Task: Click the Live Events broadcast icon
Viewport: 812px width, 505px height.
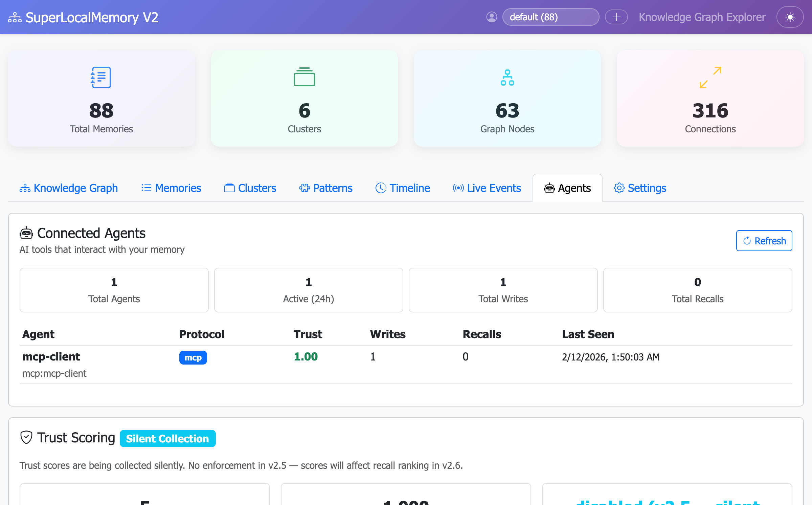Action: coord(458,188)
